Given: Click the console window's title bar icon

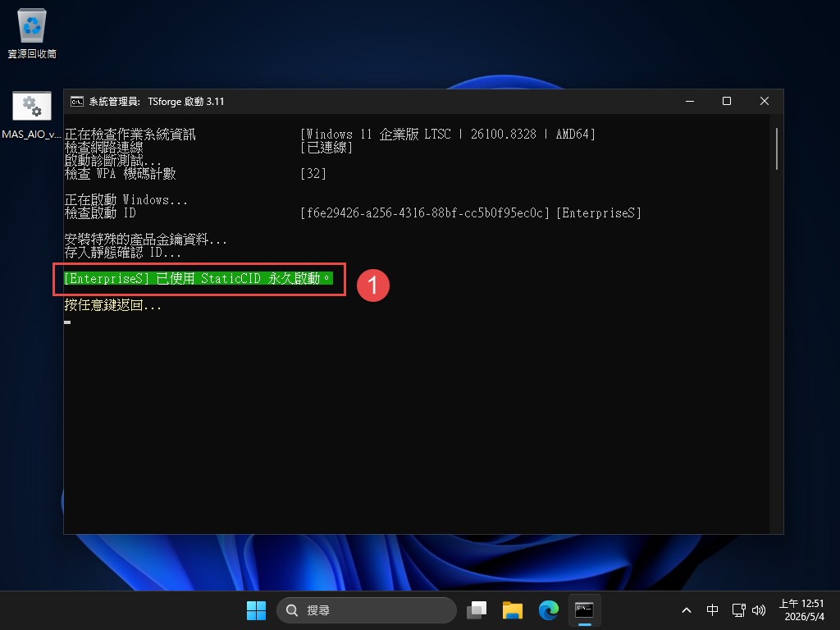Looking at the screenshot, I should click(77, 101).
